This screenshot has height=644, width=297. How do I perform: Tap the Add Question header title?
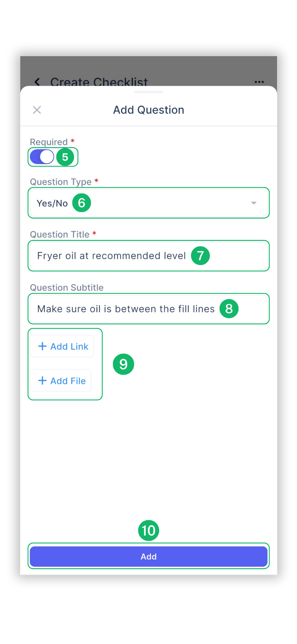click(x=148, y=109)
